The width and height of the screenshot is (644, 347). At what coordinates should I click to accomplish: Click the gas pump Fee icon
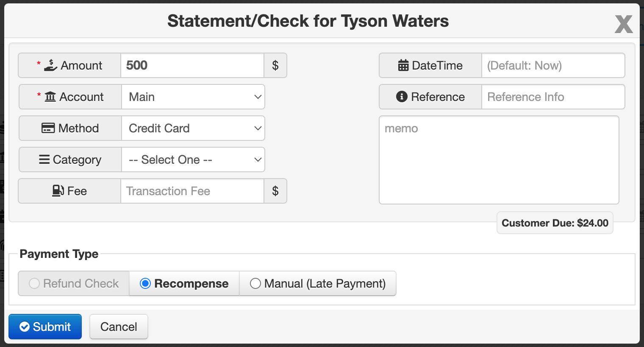click(58, 191)
